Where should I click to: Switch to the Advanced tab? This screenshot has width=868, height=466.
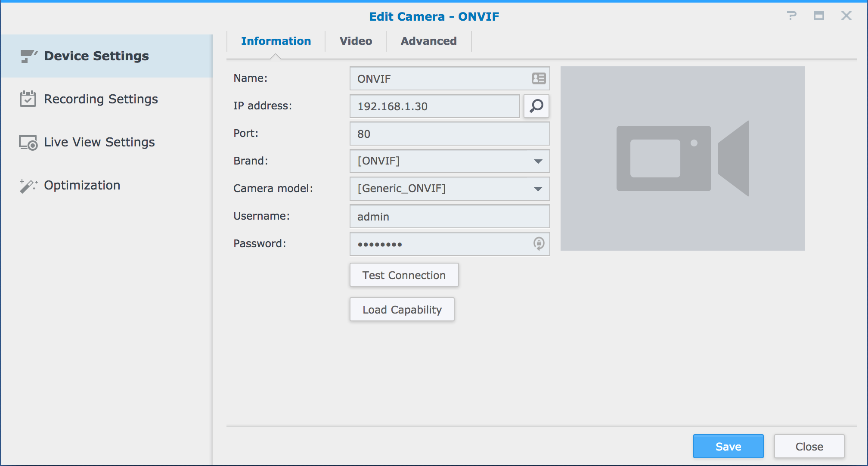tap(428, 41)
